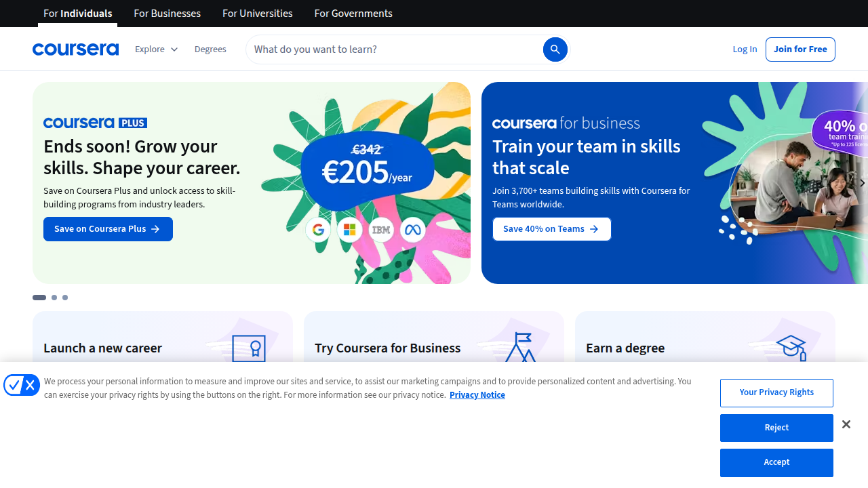Open the Launch a new career card

click(163, 337)
